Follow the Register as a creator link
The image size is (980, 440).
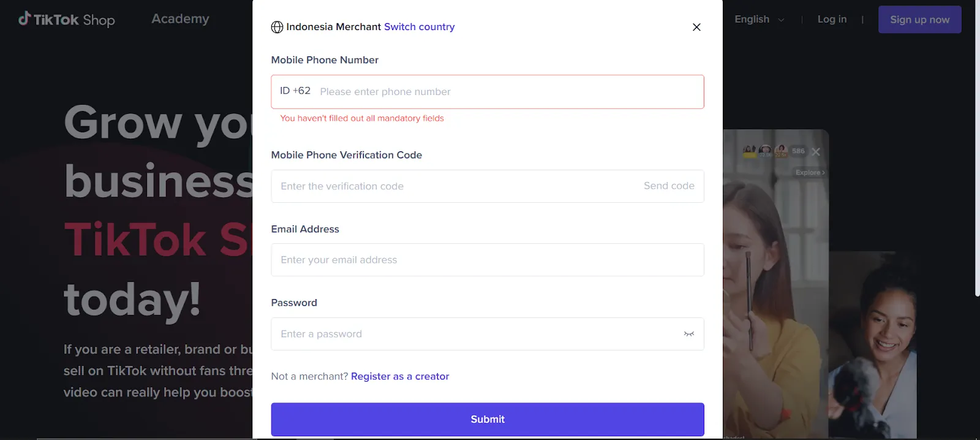click(400, 376)
